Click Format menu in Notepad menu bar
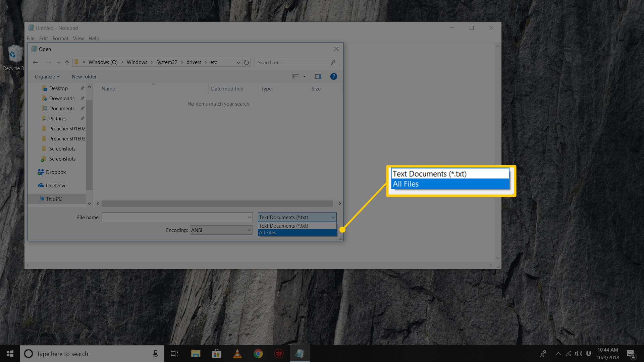The height and width of the screenshot is (362, 644). pyautogui.click(x=60, y=38)
